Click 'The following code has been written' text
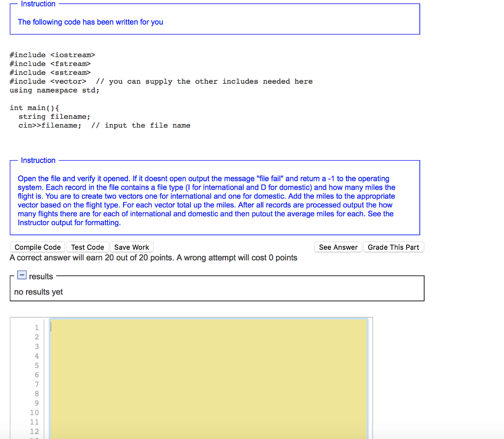 pos(91,22)
